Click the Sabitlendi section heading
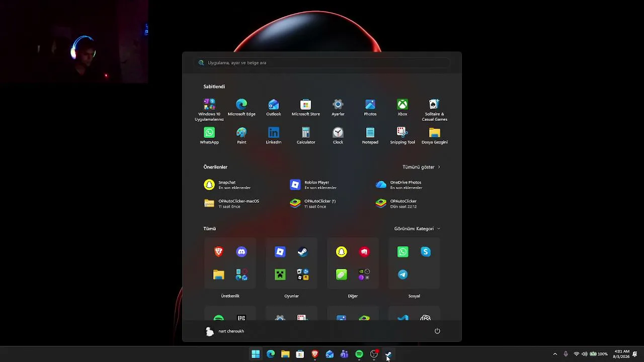This screenshot has height=362, width=644. click(x=214, y=86)
